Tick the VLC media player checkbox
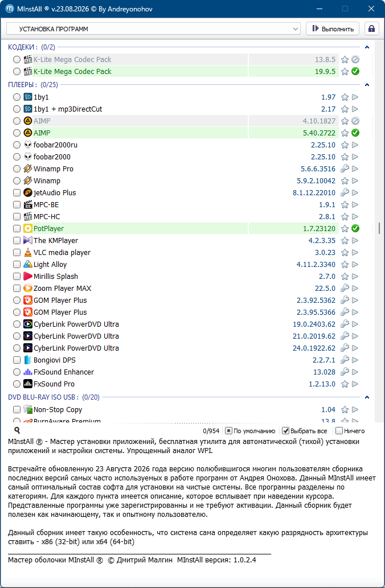Image resolution: width=385 pixels, height=588 pixels. tap(17, 252)
